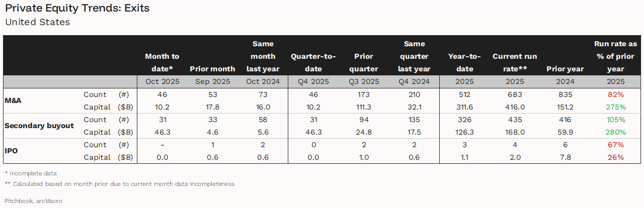
Task: Select the 'Q3 2025' period subheader
Action: [x=363, y=81]
